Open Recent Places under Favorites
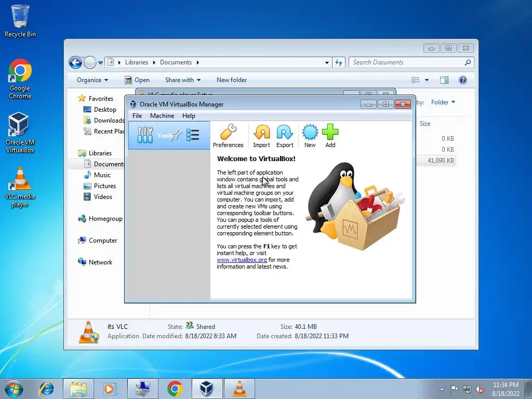 pos(104,131)
